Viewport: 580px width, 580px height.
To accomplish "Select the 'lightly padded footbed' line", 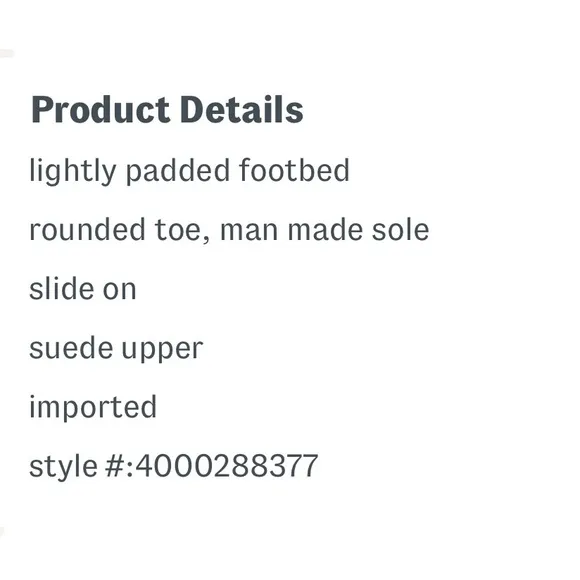I will coord(189,171).
